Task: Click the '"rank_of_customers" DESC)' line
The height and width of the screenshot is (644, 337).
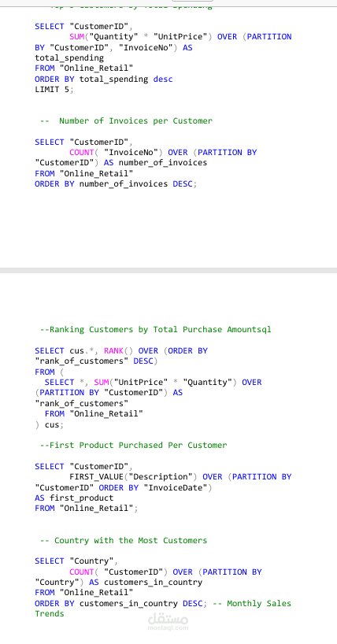Action: pyautogui.click(x=96, y=361)
